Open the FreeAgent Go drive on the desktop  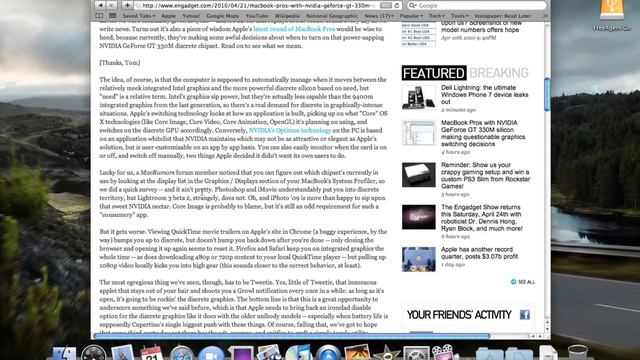click(611, 16)
